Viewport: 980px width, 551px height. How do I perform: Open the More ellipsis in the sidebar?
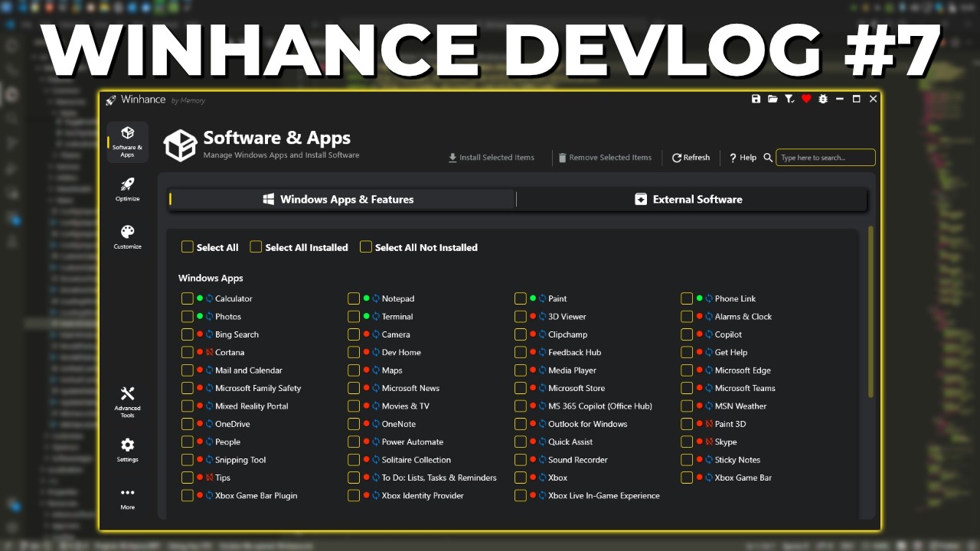tap(127, 498)
